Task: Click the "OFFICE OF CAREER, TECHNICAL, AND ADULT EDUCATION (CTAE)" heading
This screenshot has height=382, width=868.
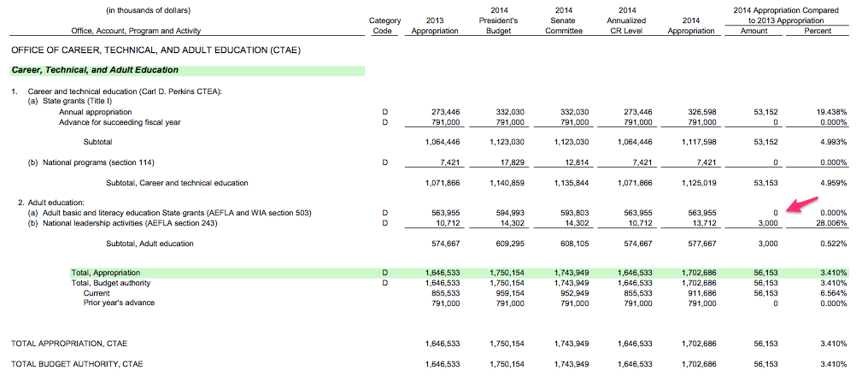Action: click(x=155, y=50)
